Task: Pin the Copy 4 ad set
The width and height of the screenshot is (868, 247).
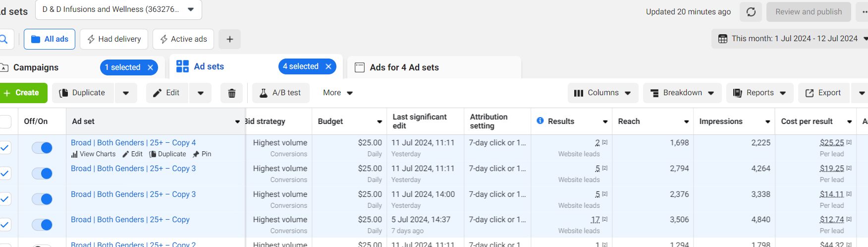Action: click(x=202, y=154)
